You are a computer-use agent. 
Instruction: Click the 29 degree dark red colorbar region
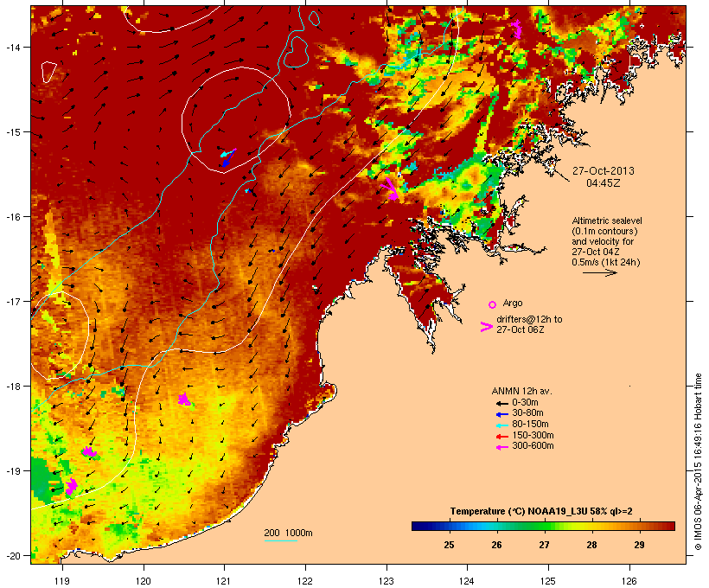(639, 526)
